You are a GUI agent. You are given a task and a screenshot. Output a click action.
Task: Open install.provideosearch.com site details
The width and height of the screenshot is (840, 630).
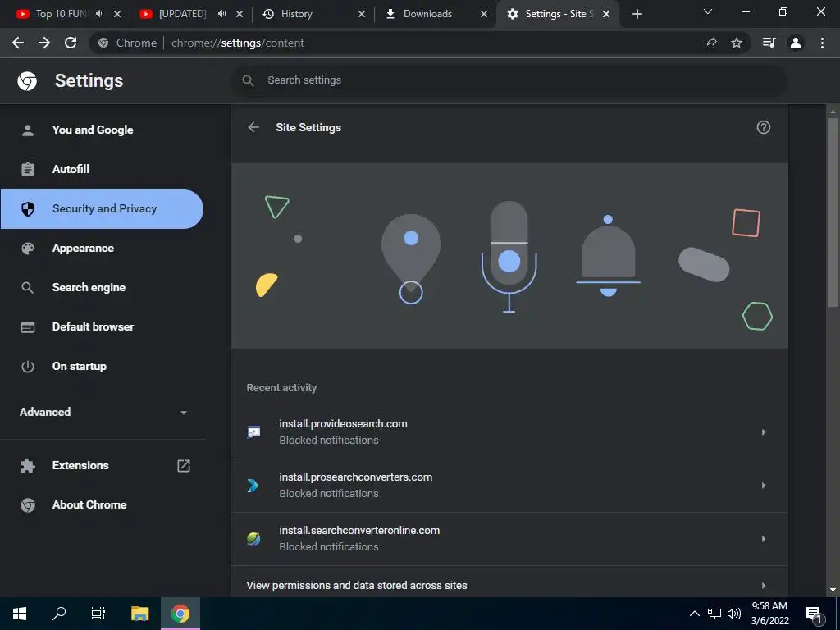(x=509, y=431)
